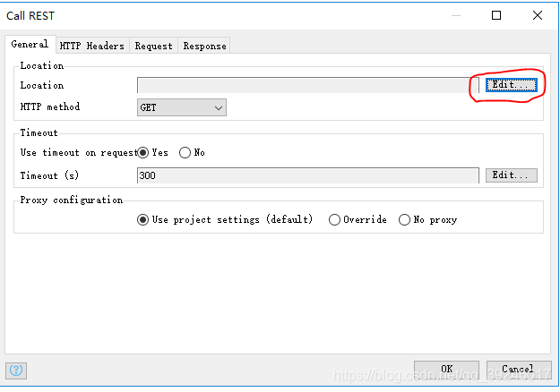The width and height of the screenshot is (560, 392).
Task: Click the Cancel button
Action: click(519, 369)
